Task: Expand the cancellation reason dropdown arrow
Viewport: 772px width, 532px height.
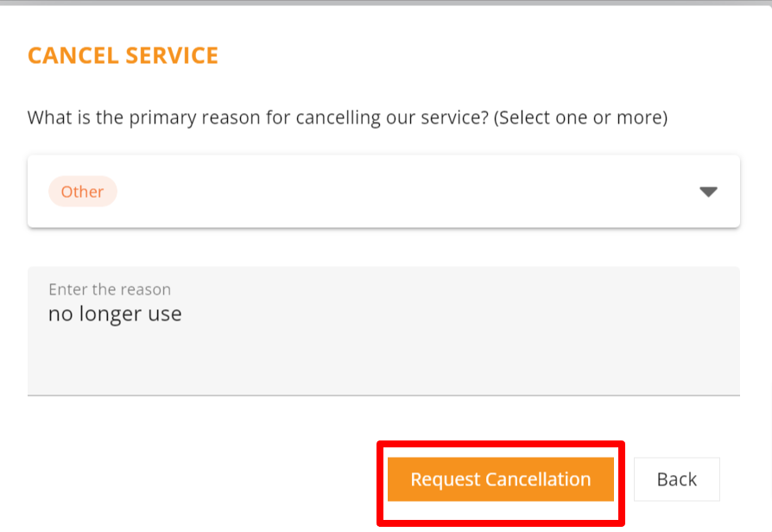Action: pos(708,192)
